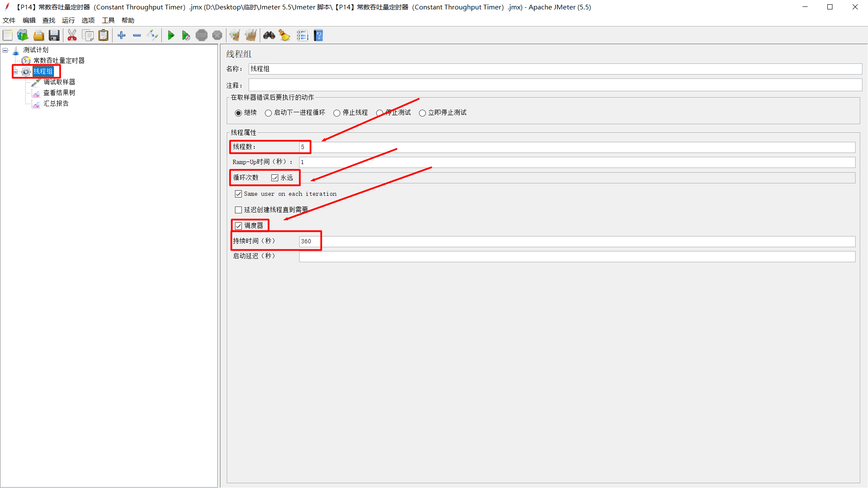
Task: Click the Save test plan floppy icon
Action: pos(54,36)
